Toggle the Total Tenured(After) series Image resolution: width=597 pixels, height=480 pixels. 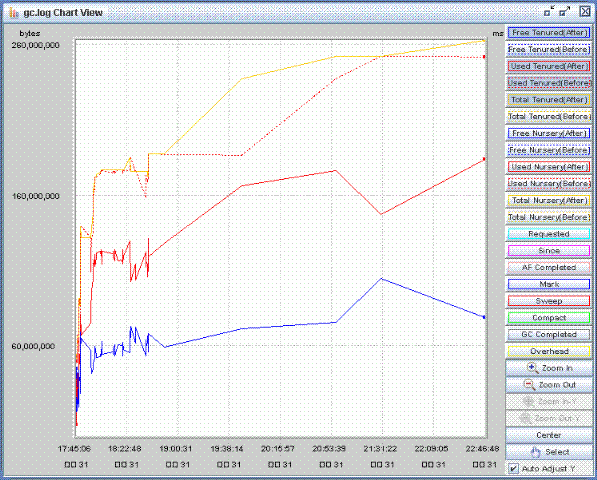[549, 100]
